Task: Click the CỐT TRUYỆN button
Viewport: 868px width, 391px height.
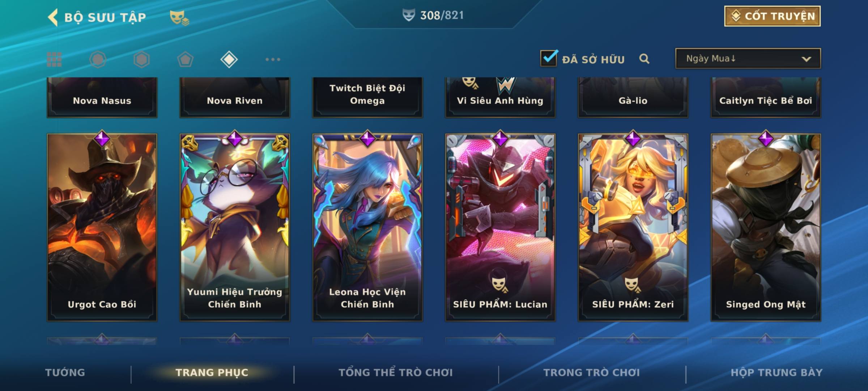Action: coord(772,16)
